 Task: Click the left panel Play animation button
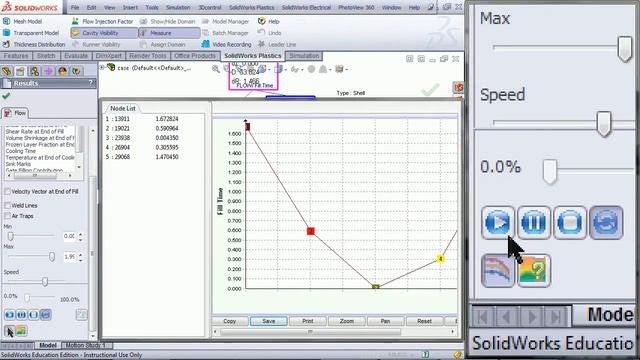coord(9,315)
